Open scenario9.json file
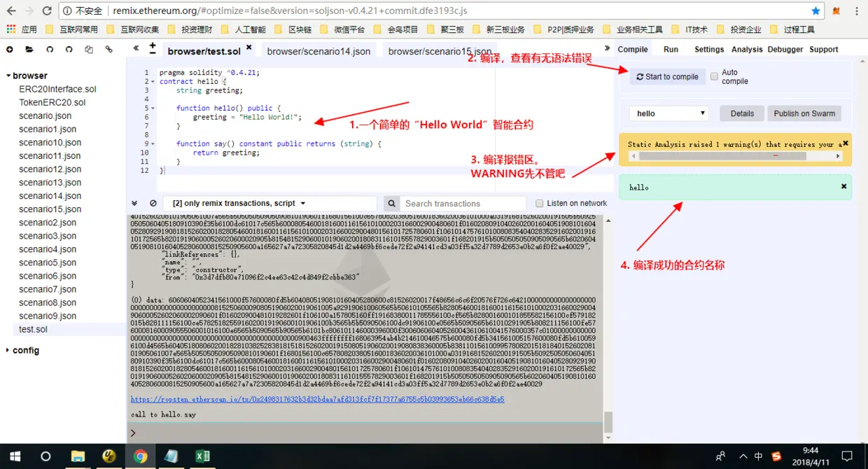This screenshot has width=868, height=469. click(x=48, y=316)
